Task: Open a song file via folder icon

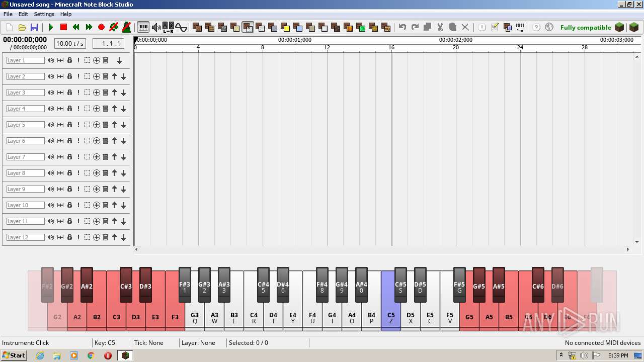Action: tap(22, 27)
